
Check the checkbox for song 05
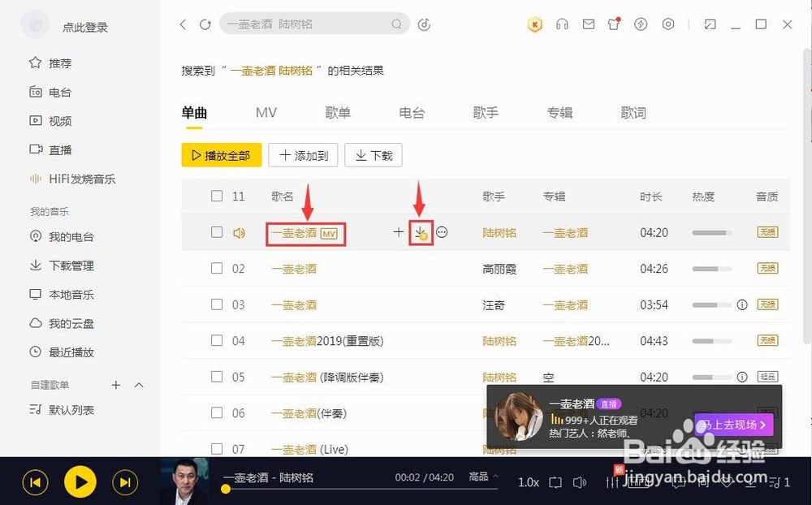217,376
